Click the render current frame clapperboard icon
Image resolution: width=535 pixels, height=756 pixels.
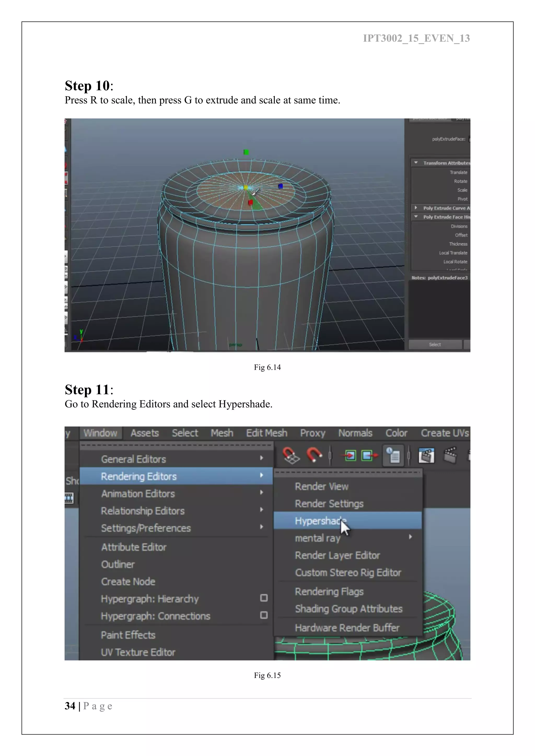coord(450,455)
